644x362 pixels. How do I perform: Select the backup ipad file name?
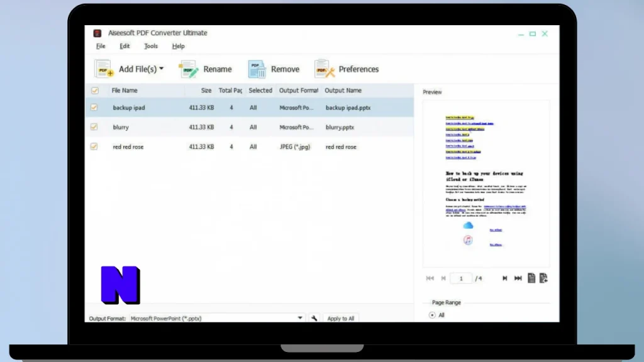129,107
